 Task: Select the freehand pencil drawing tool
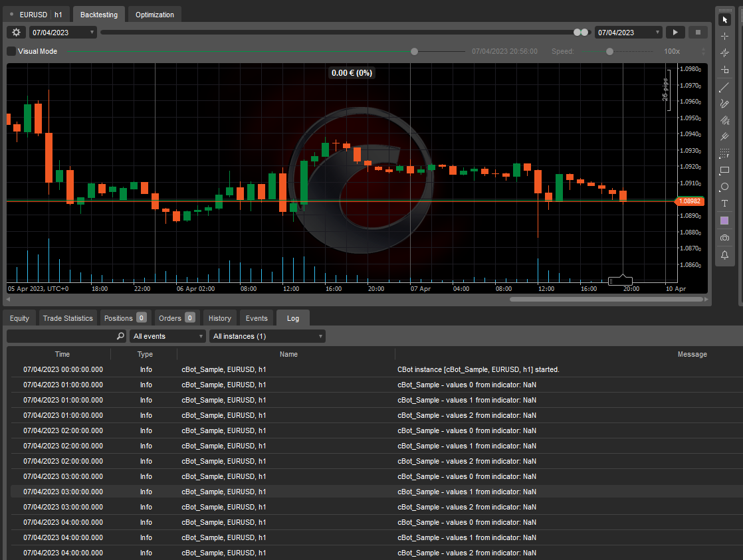click(x=724, y=103)
